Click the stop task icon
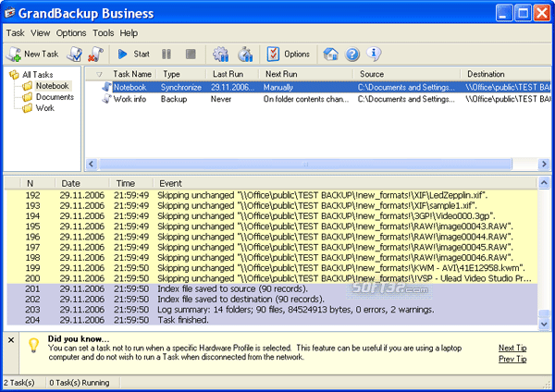Viewport: 555px width, 392px height. tap(191, 55)
